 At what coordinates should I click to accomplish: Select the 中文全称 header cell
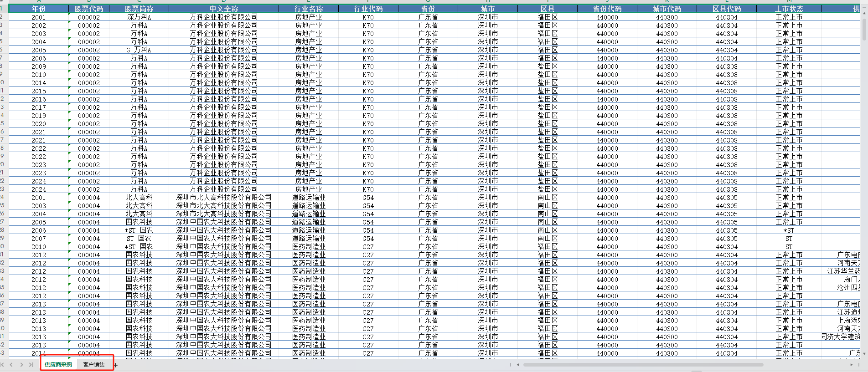[x=224, y=9]
